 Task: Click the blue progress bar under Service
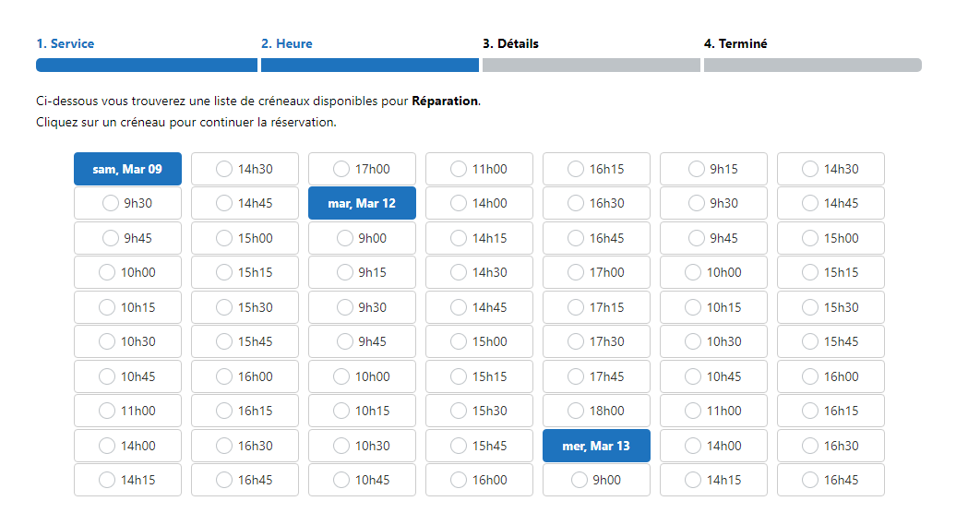[147, 65]
